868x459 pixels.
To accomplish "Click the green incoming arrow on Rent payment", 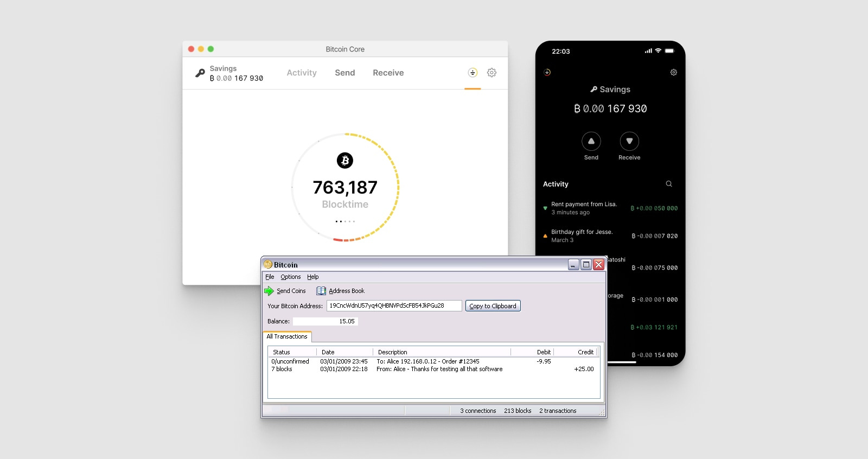I will coord(545,208).
